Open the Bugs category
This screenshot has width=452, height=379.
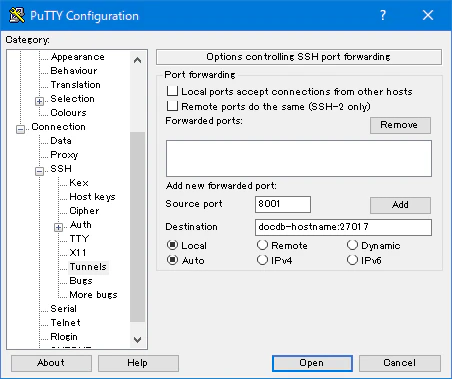pyautogui.click(x=81, y=281)
